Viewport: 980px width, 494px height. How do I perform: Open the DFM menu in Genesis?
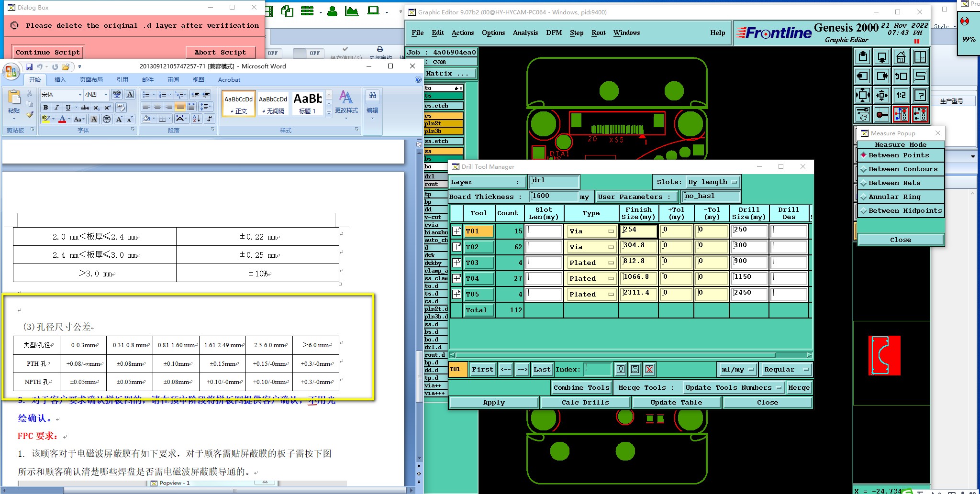(554, 33)
